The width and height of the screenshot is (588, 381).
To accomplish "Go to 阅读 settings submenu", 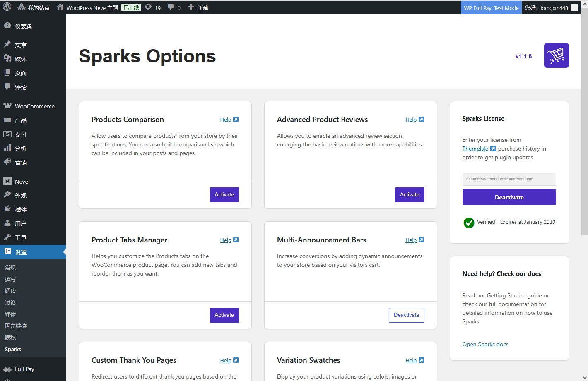I will [x=10, y=291].
